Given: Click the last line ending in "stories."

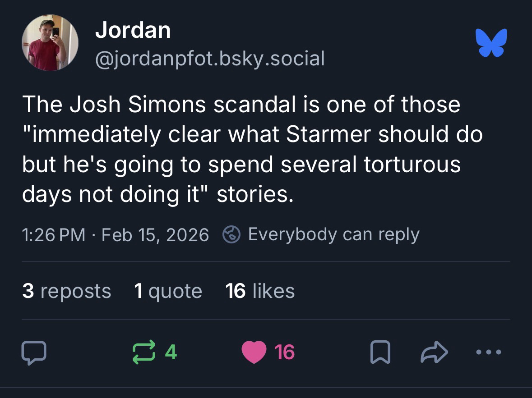Looking at the screenshot, I should point(158,194).
